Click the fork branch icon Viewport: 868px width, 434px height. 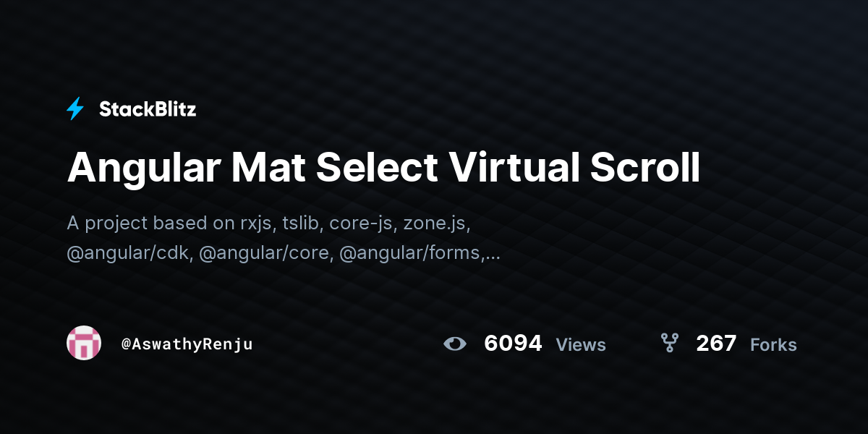669,343
